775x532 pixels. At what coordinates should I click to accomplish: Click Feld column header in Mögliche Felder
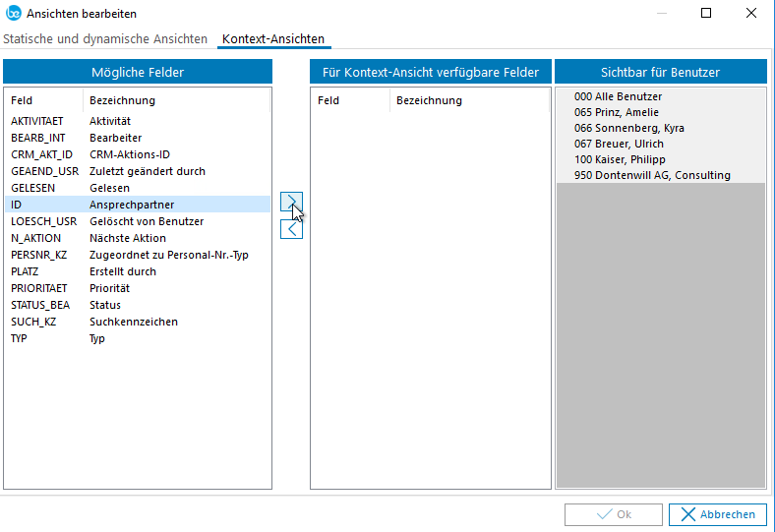pos(22,100)
